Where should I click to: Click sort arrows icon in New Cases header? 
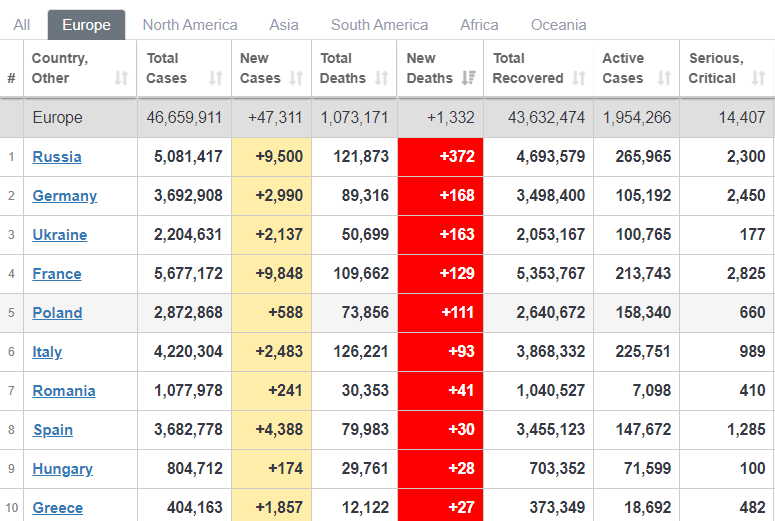point(296,78)
